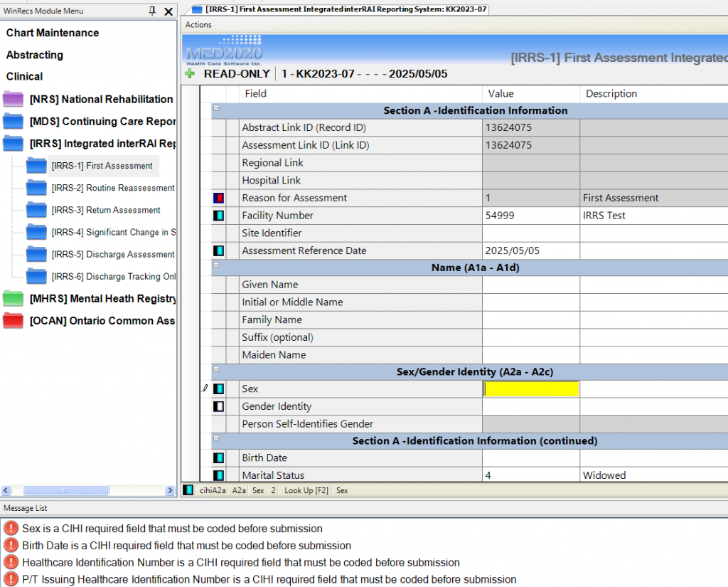Click the yellow Sex value input field
Image resolution: width=728 pixels, height=587 pixels.
click(x=530, y=389)
